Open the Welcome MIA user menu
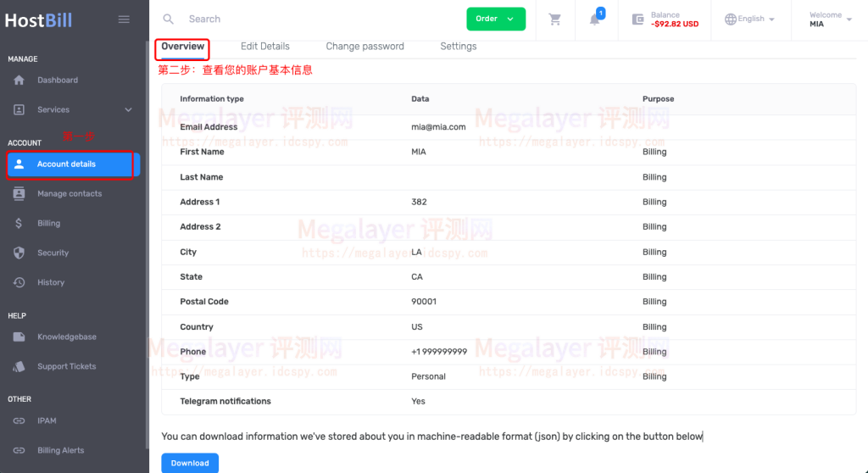Screen dimensions: 868x473 pyautogui.click(x=830, y=19)
